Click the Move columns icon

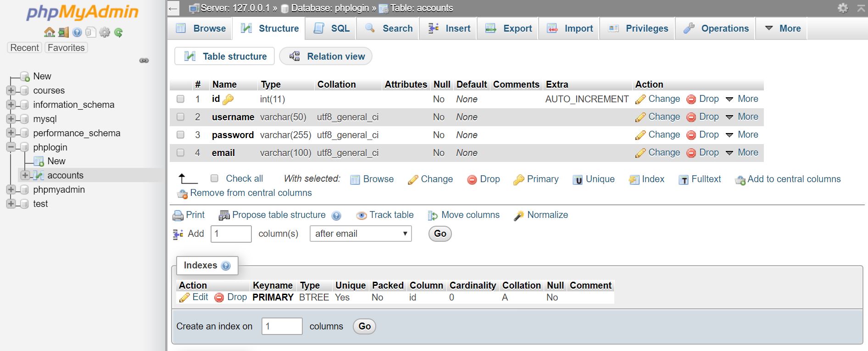coord(433,216)
